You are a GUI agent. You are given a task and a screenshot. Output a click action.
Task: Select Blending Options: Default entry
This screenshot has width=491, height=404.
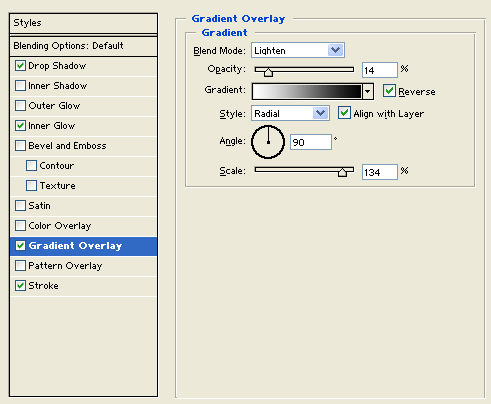pos(83,46)
